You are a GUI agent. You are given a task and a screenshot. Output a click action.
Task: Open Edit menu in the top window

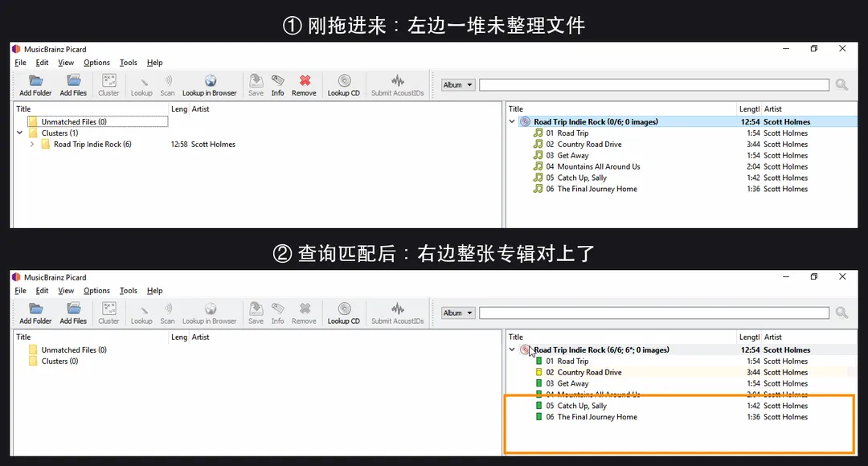click(42, 63)
